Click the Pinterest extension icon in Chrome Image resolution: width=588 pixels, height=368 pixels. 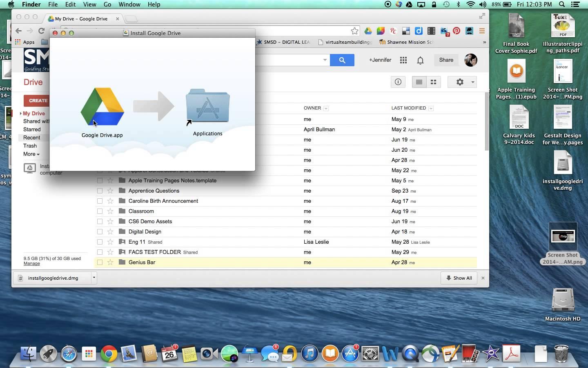pyautogui.click(x=457, y=31)
